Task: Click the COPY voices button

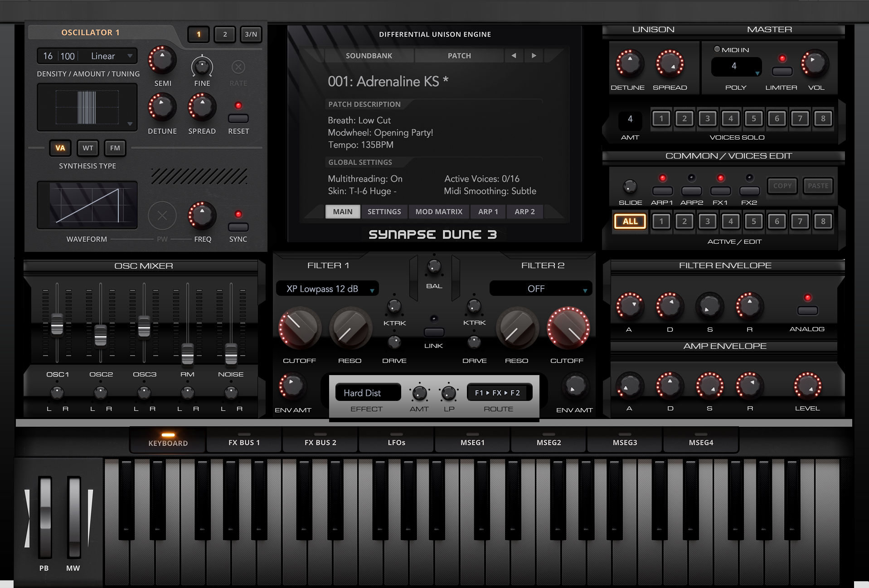Action: pyautogui.click(x=782, y=186)
